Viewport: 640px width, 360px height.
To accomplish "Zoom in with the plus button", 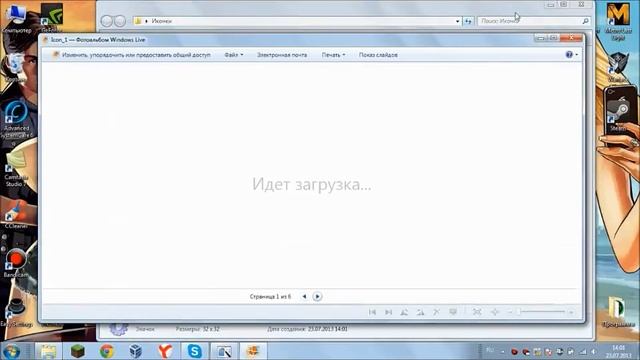I will [571, 312].
